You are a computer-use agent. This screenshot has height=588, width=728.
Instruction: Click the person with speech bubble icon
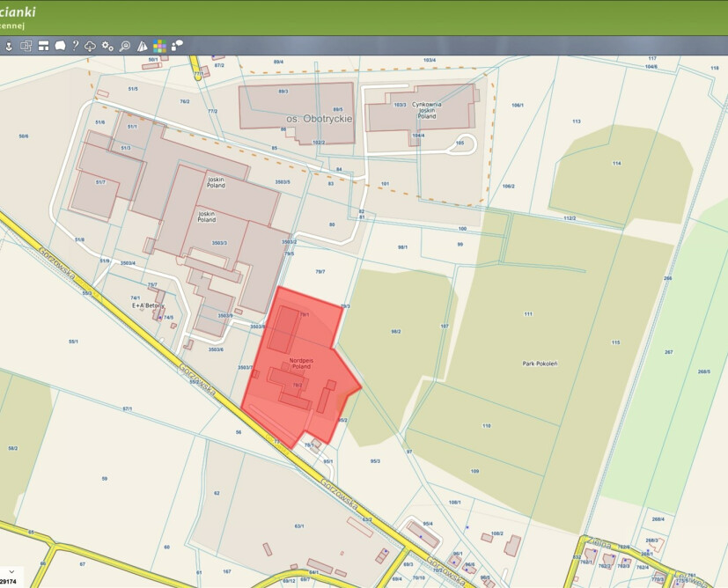[x=177, y=45]
